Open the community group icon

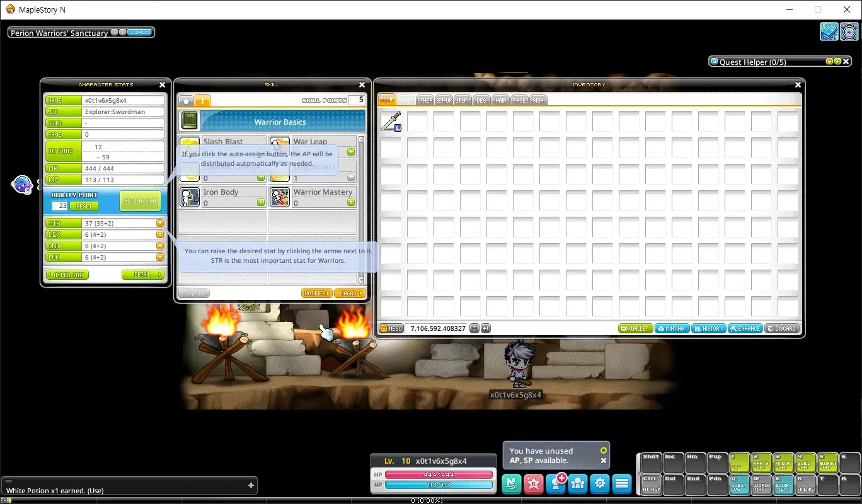(578, 483)
